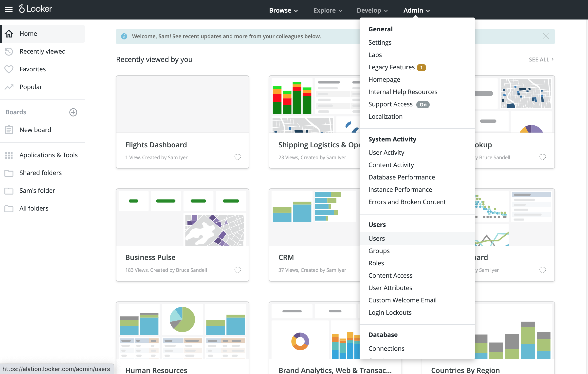Open the Develop dropdown menu

pyautogui.click(x=372, y=10)
